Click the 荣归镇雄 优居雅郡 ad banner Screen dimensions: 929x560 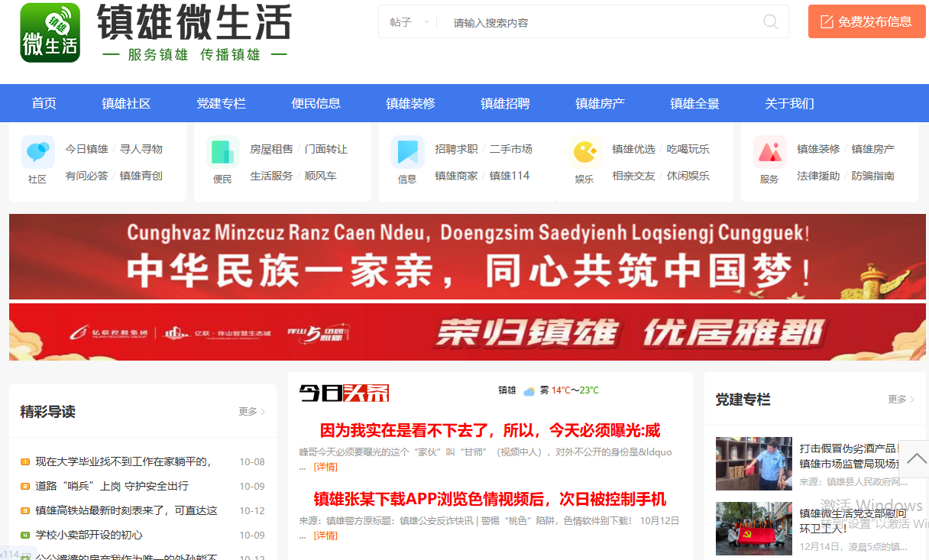pyautogui.click(x=466, y=332)
